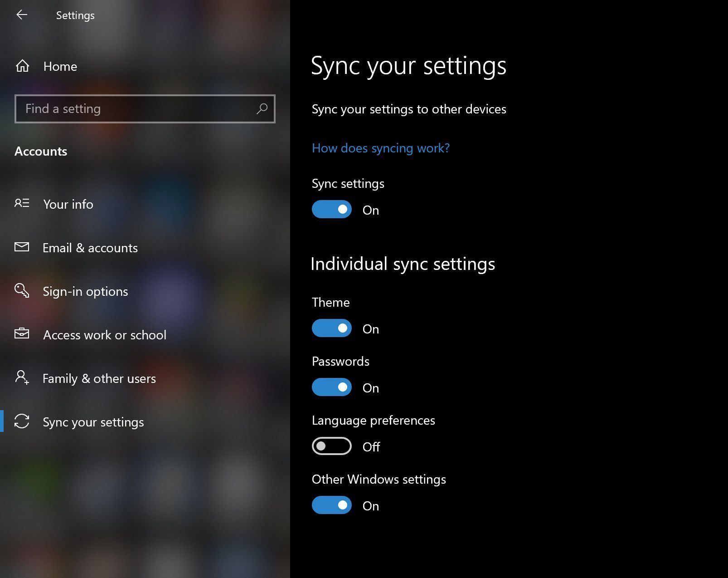Toggle off Passwords sync
Screen dimensions: 728x578
(x=332, y=387)
